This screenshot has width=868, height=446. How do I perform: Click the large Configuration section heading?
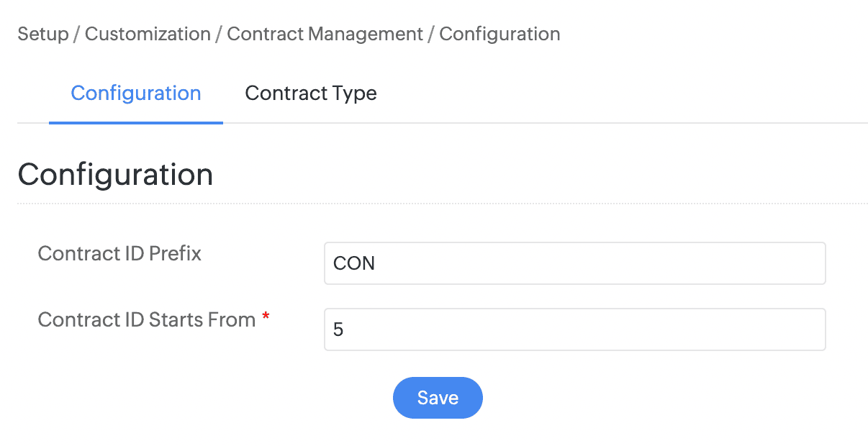click(x=115, y=175)
